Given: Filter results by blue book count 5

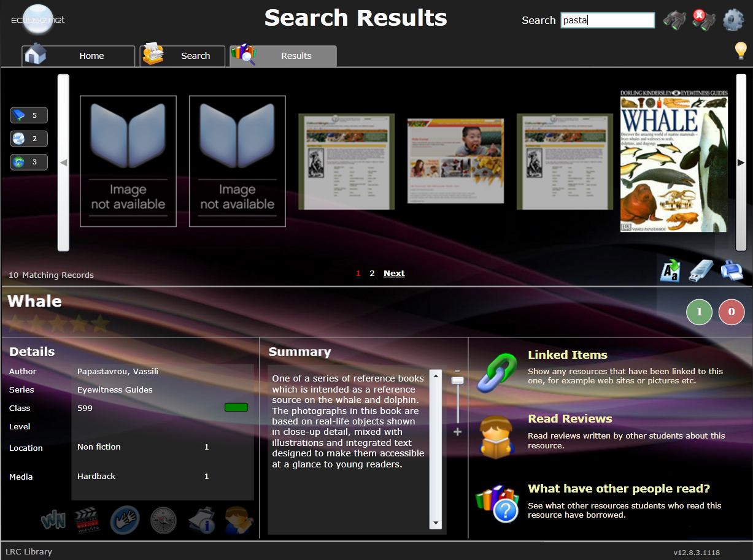Looking at the screenshot, I should [x=29, y=115].
